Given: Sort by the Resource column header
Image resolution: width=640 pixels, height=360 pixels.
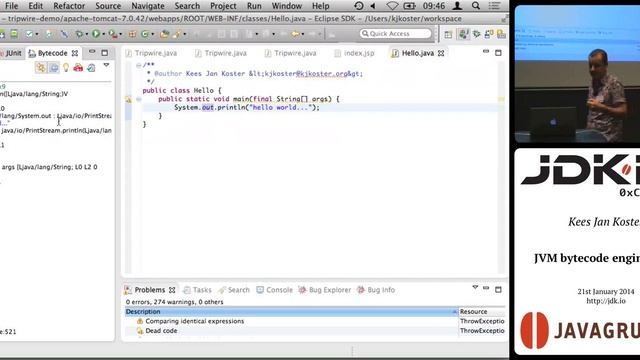Looking at the screenshot, I should point(482,311).
